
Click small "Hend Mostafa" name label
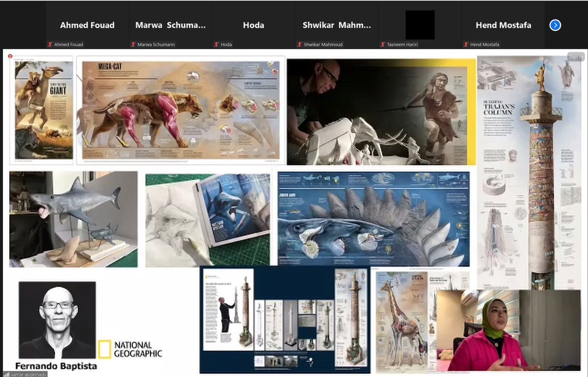tap(485, 45)
